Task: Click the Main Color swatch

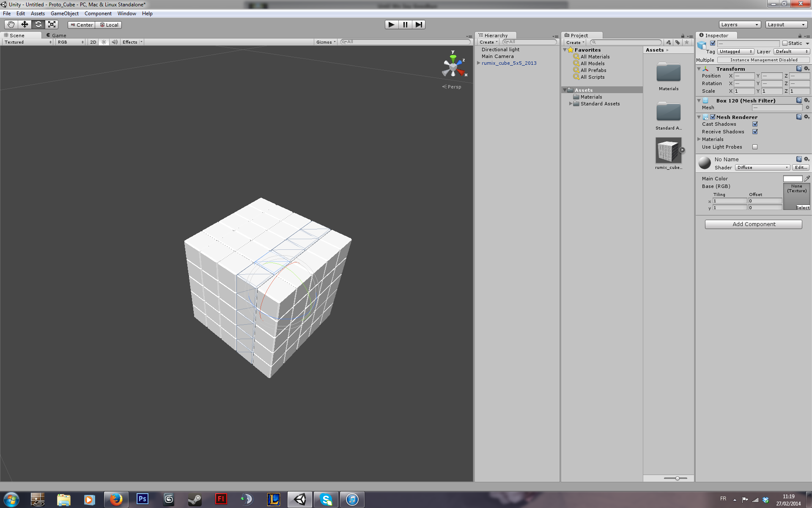Action: point(793,179)
